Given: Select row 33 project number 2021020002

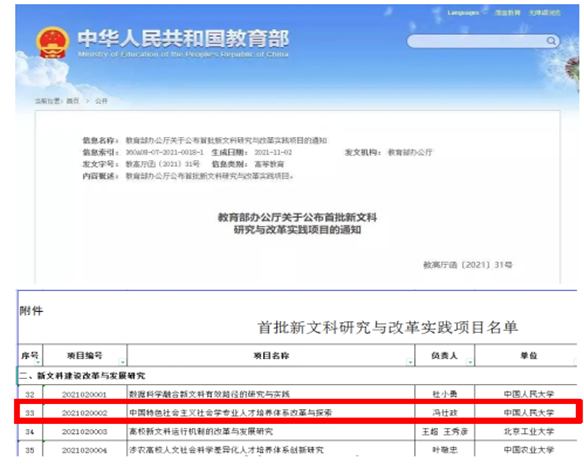Looking at the screenshot, I should coord(85,413).
